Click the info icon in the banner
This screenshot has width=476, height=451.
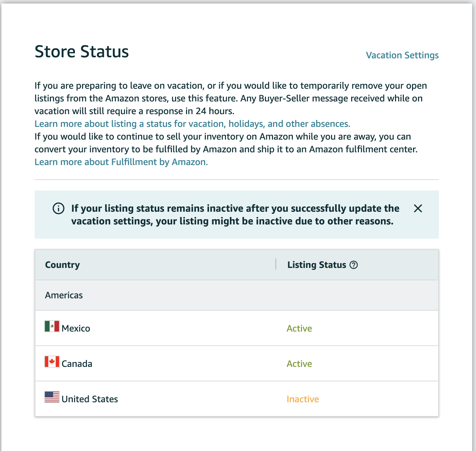(x=58, y=209)
